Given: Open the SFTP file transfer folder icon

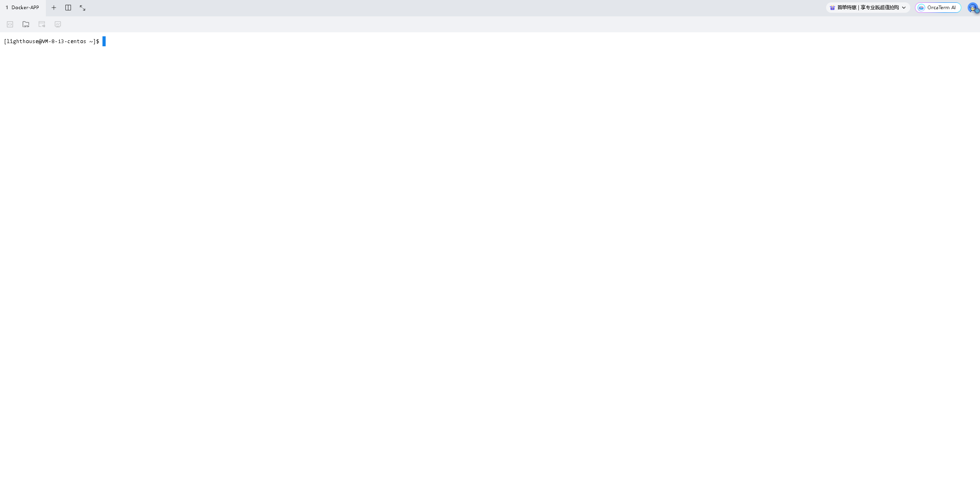Looking at the screenshot, I should (x=26, y=24).
